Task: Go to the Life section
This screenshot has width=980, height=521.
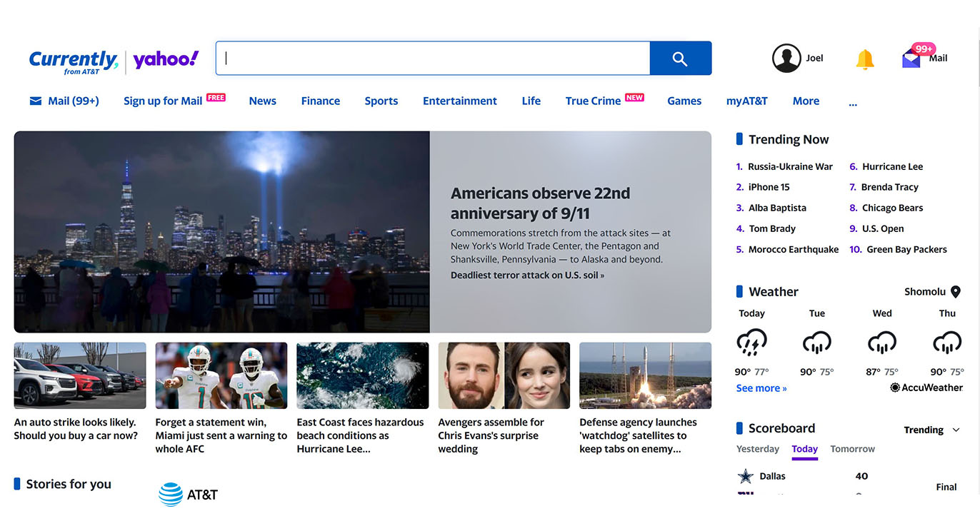Action: pos(531,101)
